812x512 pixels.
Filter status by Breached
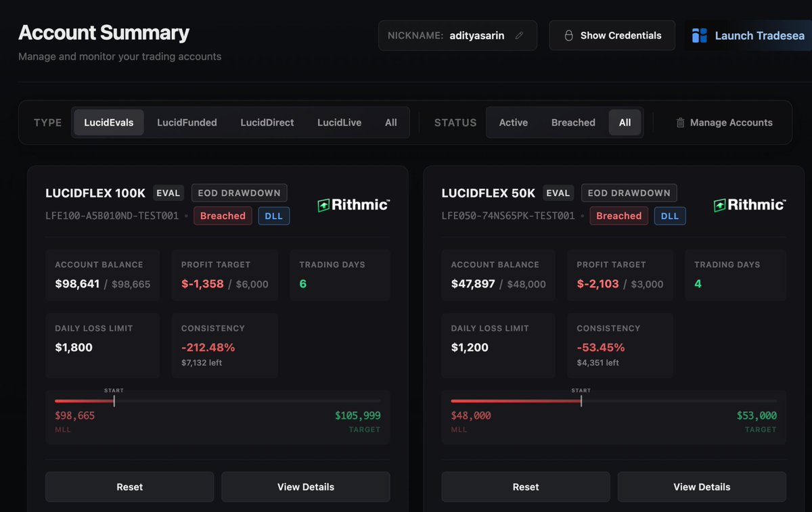click(573, 122)
